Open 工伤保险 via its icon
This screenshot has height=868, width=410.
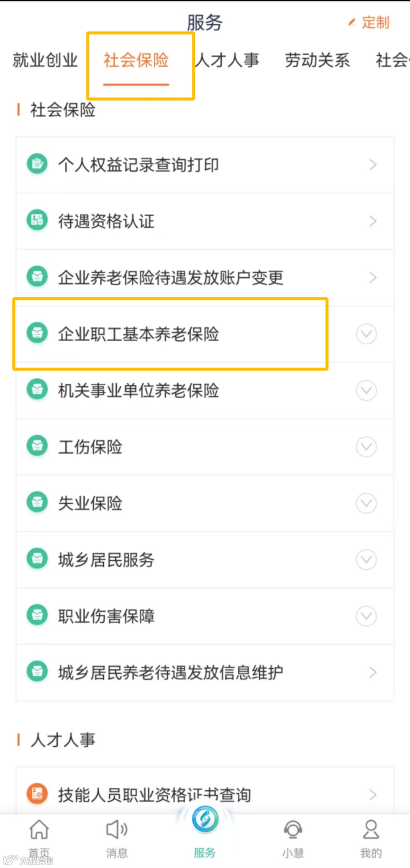coord(37,446)
